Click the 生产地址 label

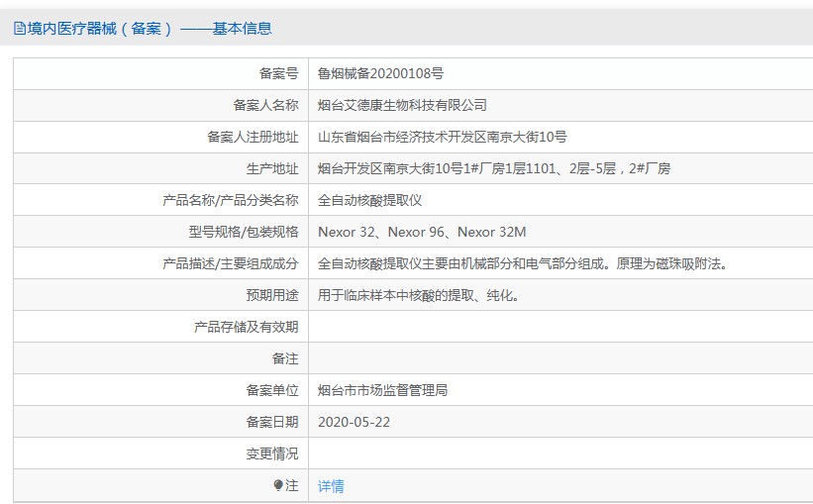click(272, 168)
